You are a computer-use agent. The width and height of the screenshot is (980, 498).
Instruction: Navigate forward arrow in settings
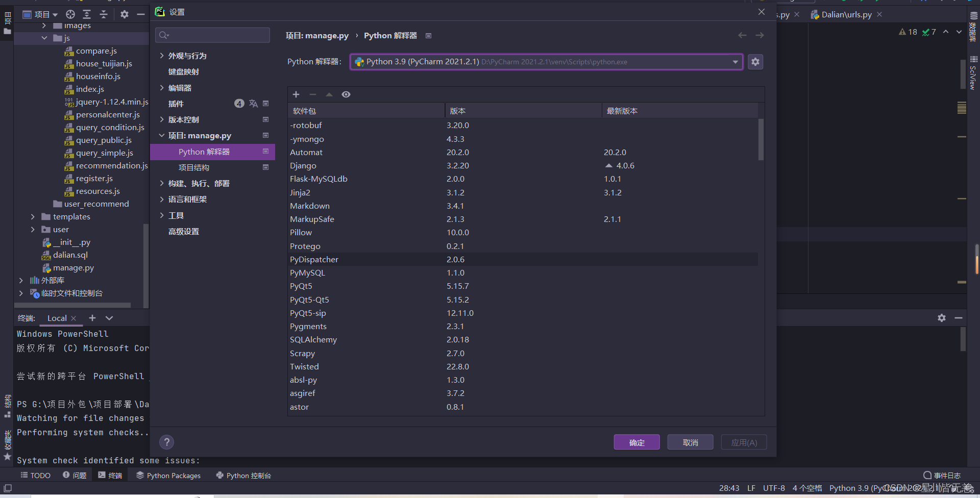[x=759, y=35]
